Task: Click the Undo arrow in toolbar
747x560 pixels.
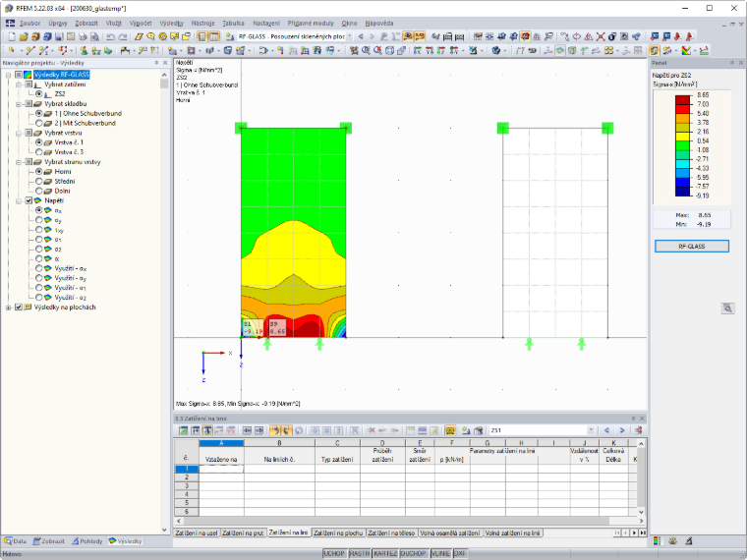Action: 110,36
